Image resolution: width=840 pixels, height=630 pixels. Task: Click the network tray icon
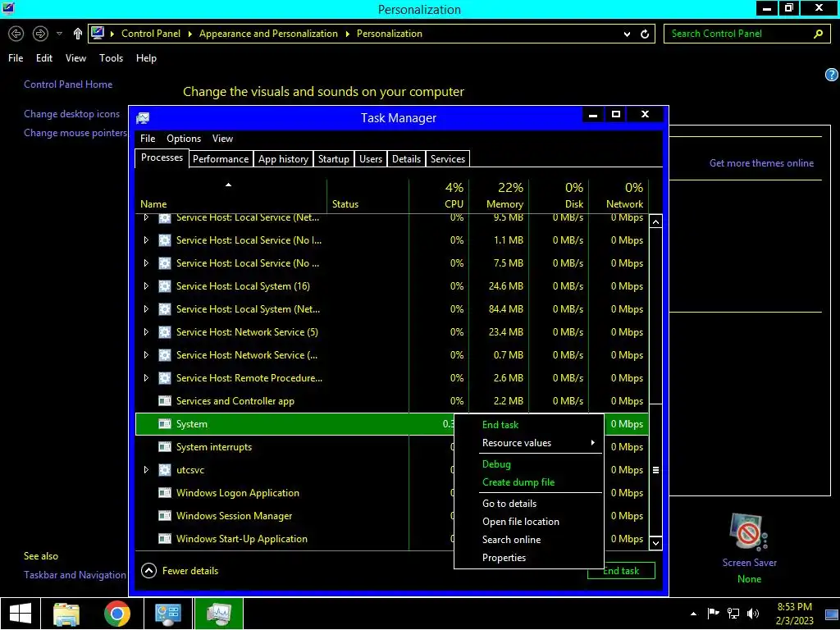coord(733,614)
